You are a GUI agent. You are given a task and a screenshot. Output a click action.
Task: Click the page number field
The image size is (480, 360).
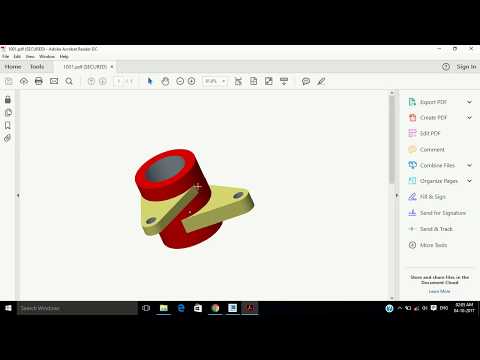119,81
